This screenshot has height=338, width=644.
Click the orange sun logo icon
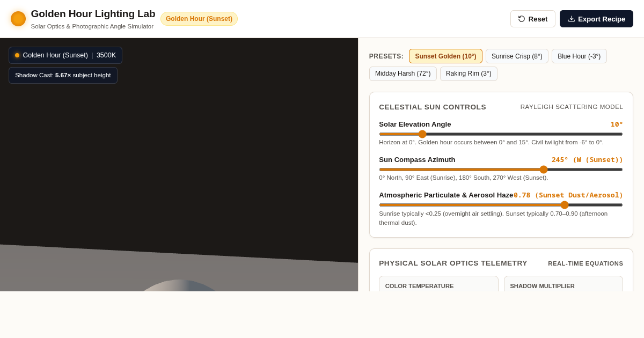(18, 19)
